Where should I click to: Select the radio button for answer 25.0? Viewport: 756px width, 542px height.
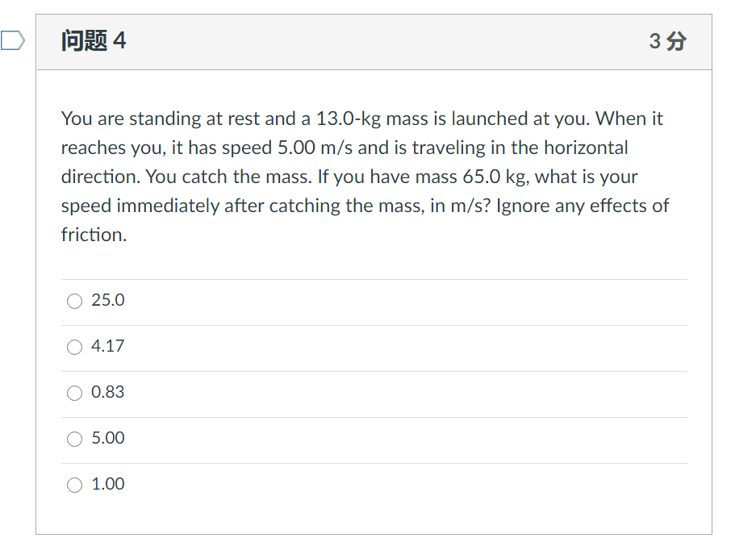click(x=74, y=300)
